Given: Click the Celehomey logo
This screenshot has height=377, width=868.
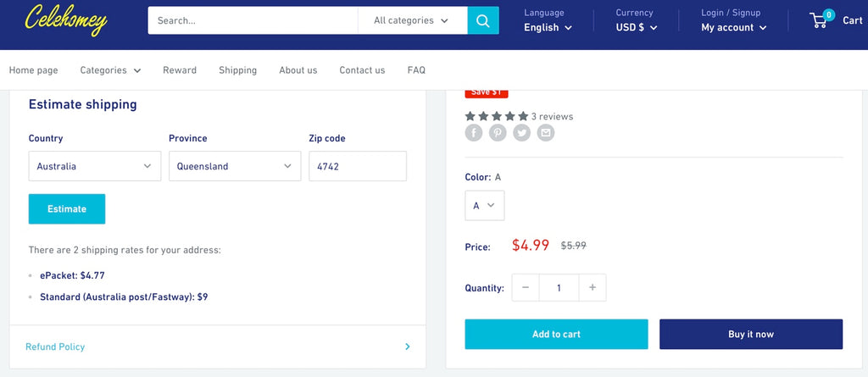Looking at the screenshot, I should click(x=66, y=20).
